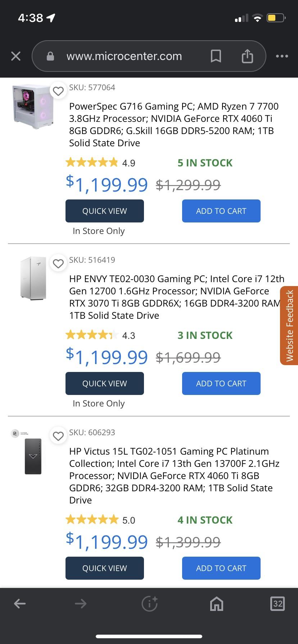Tap the page info icon in the bottom toolbar
This screenshot has width=298, height=644.
click(x=149, y=604)
